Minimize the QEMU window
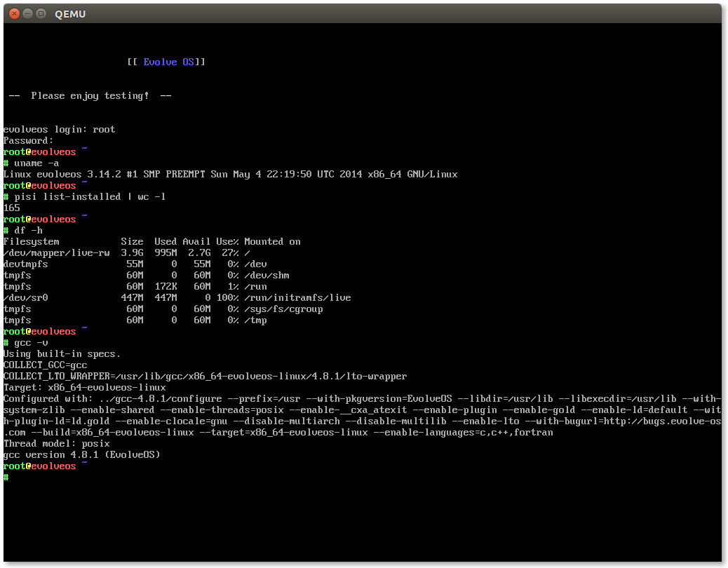Screen dimensions: 728x568 point(28,14)
